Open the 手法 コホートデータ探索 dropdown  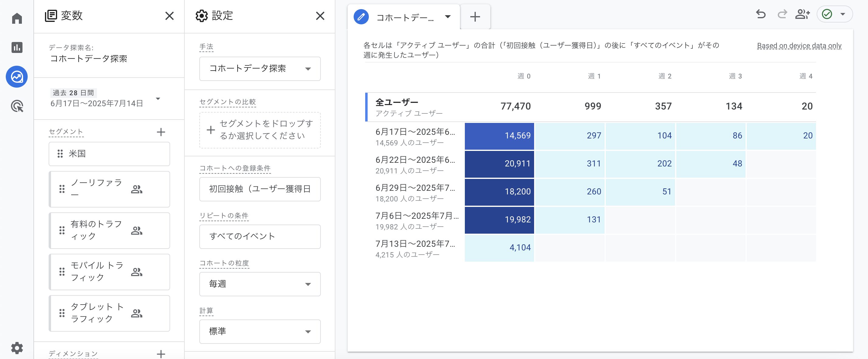coord(260,68)
